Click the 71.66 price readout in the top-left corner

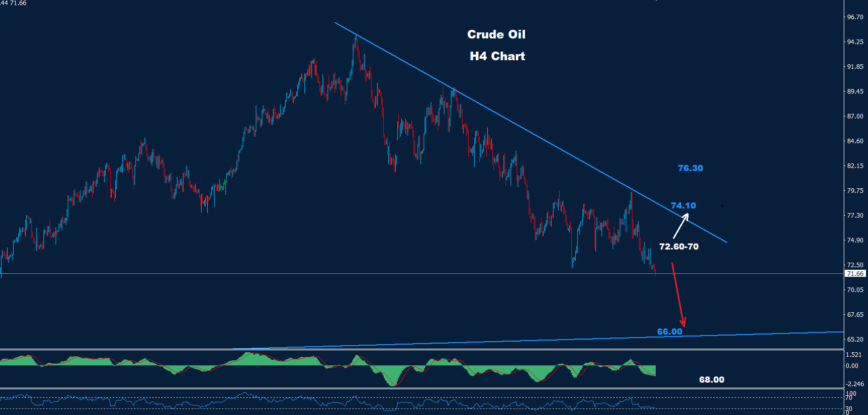pos(18,3)
